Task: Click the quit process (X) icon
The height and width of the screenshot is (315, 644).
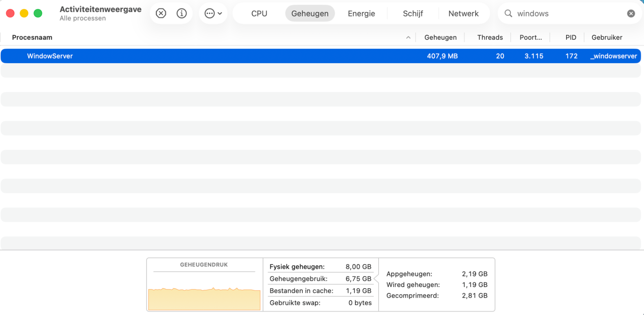Action: tap(161, 13)
